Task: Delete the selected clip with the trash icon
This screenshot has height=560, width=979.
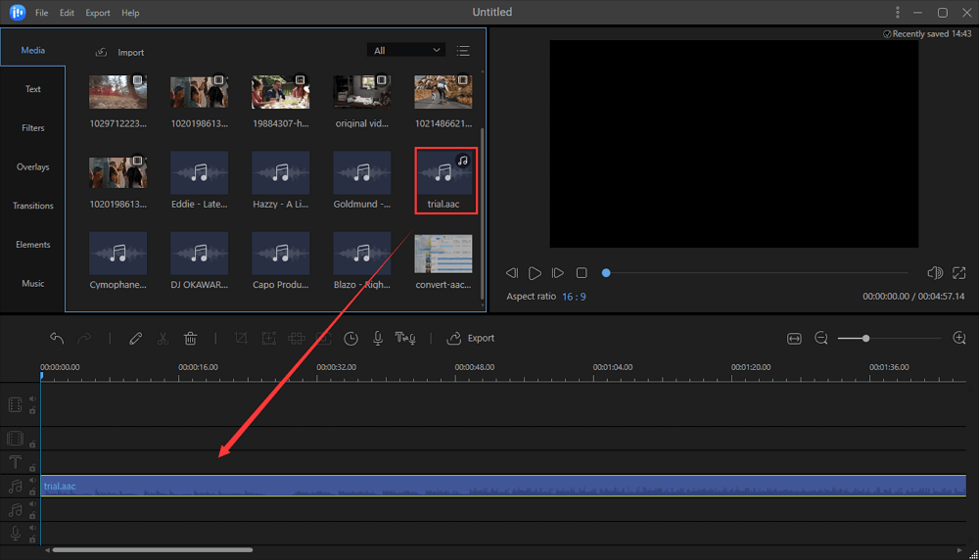Action: coord(191,339)
